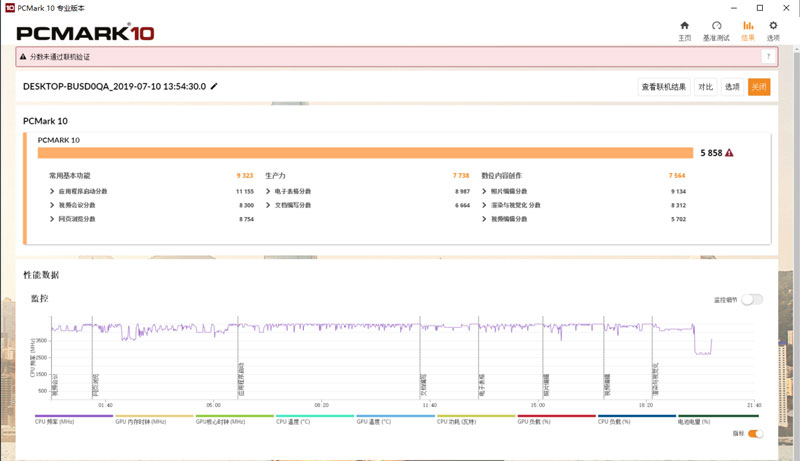
Task: Click the 查看联机结果 button
Action: tap(664, 87)
